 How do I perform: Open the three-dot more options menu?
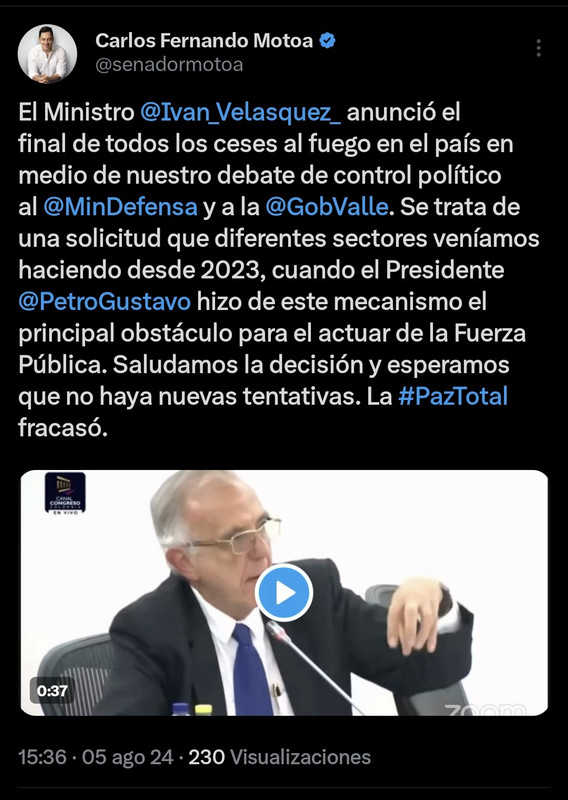point(538,48)
